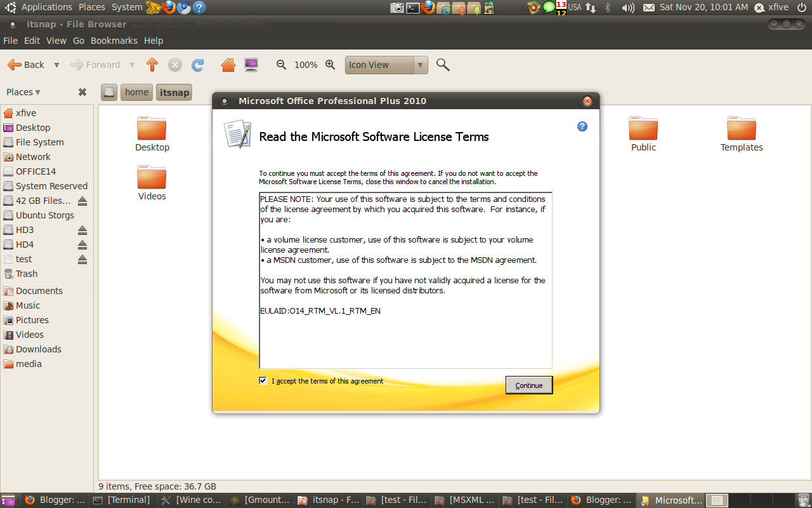Open the mail envelope indicator
The image size is (812, 508).
coord(649,8)
